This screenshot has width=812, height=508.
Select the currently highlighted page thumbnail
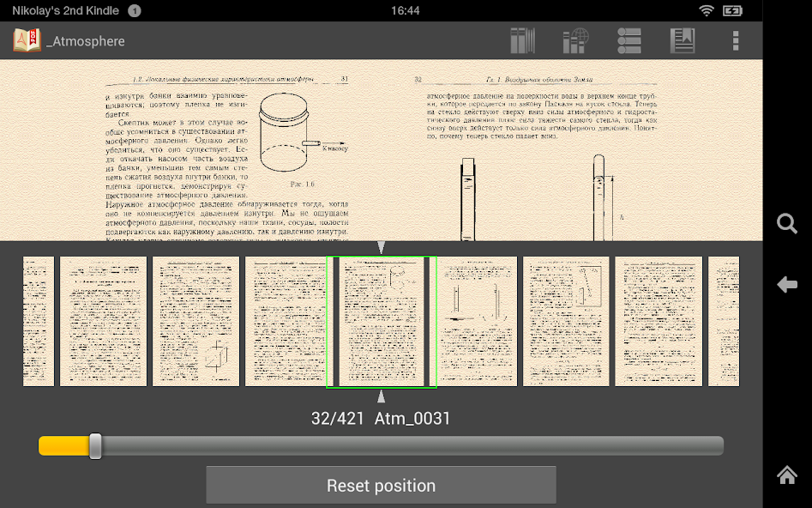pos(381,322)
